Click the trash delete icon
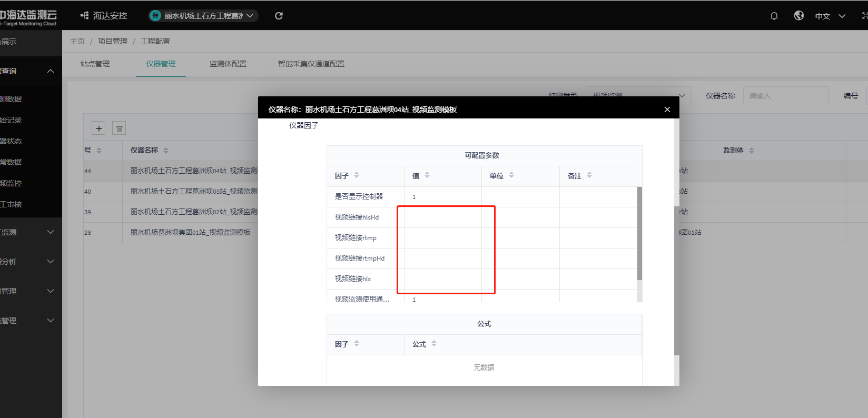 tap(119, 128)
